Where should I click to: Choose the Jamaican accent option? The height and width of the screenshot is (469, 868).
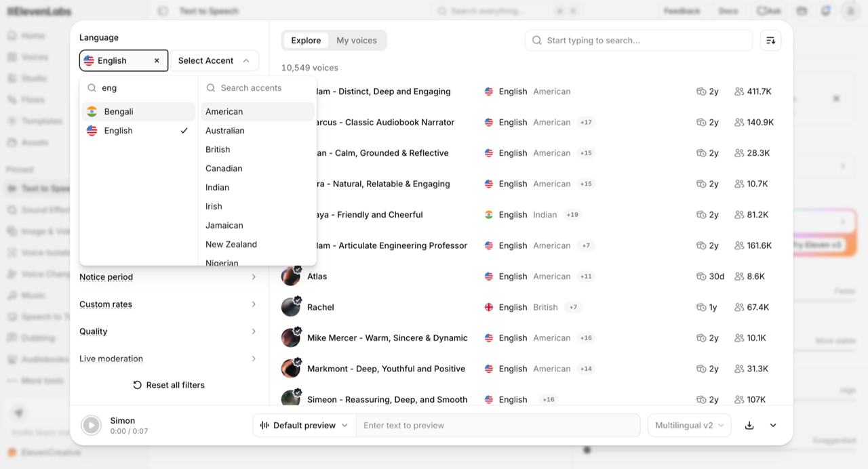click(258, 225)
